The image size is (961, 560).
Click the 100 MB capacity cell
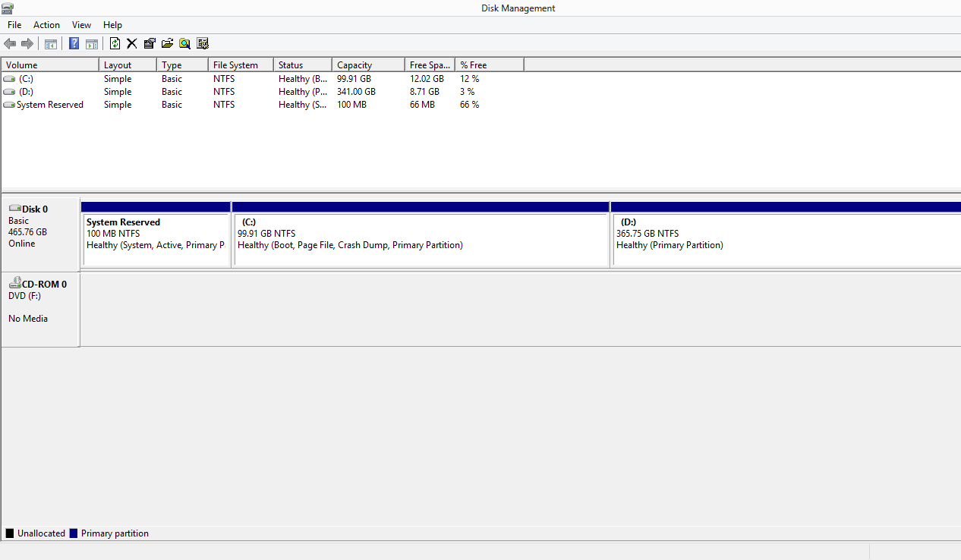pos(351,105)
